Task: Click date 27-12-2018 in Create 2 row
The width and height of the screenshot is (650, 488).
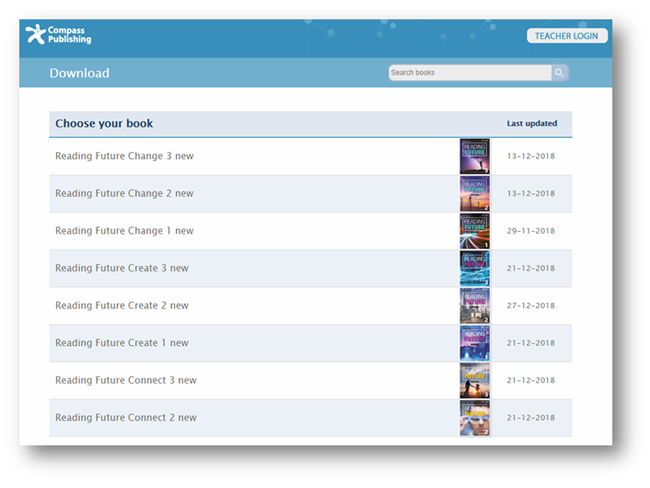Action: point(531,306)
